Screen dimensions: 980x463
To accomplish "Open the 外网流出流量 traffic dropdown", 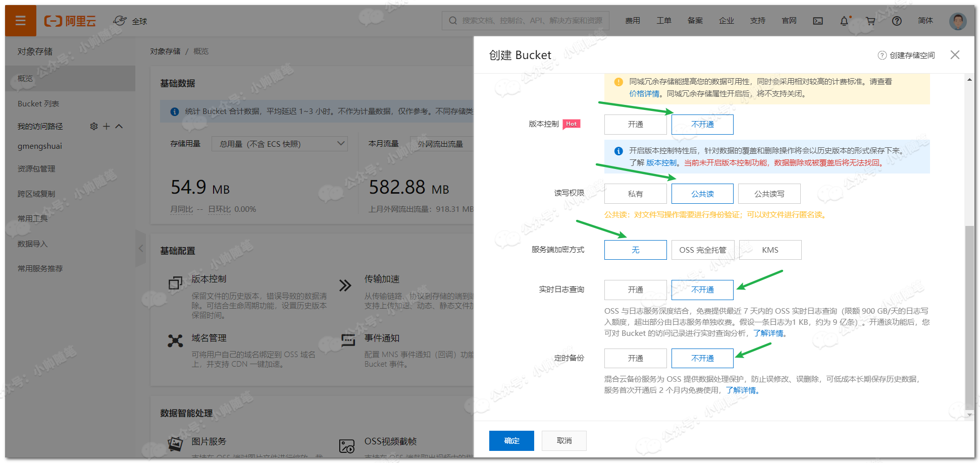I will click(x=442, y=144).
